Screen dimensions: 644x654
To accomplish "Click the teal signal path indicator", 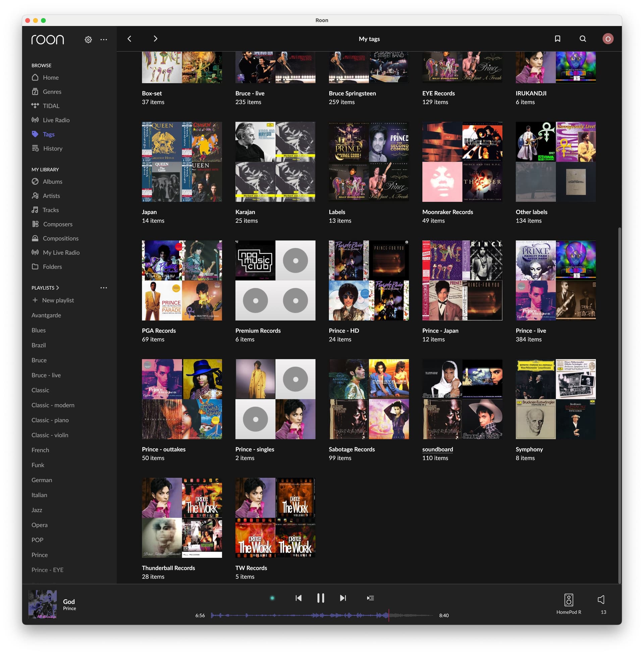I will point(272,598).
